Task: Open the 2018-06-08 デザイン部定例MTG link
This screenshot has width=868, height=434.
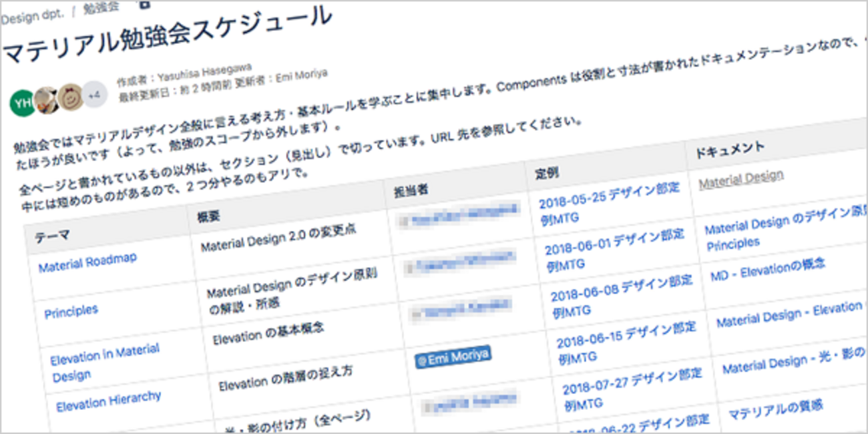Action: (x=622, y=295)
